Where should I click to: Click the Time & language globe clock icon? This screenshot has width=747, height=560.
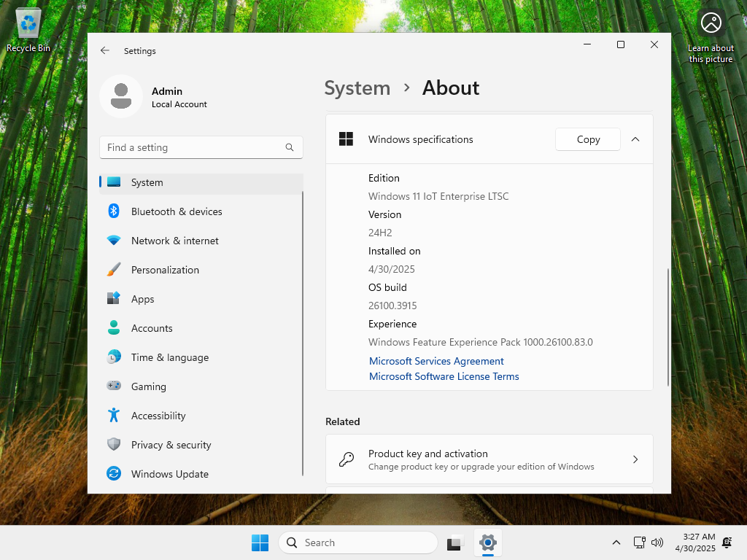point(114,357)
